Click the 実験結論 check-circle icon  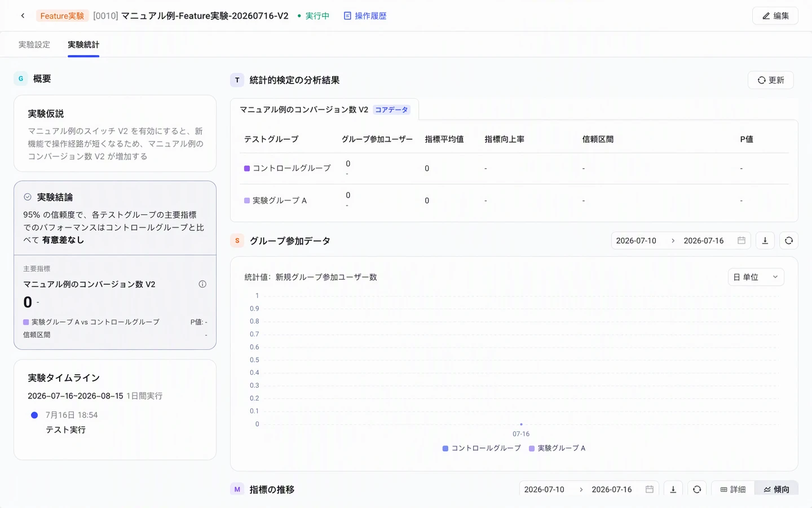click(x=28, y=197)
